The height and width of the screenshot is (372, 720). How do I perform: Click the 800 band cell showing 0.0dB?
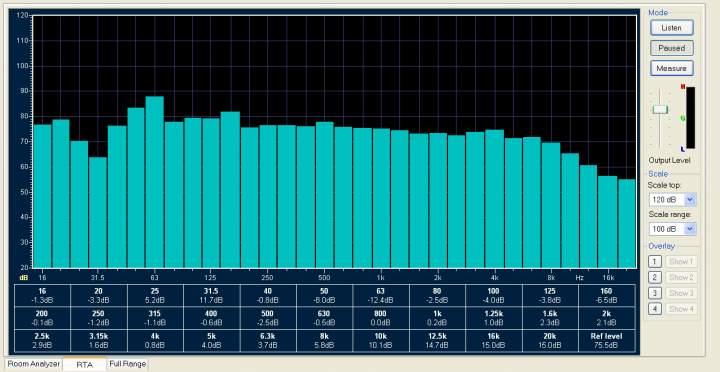pyautogui.click(x=381, y=318)
